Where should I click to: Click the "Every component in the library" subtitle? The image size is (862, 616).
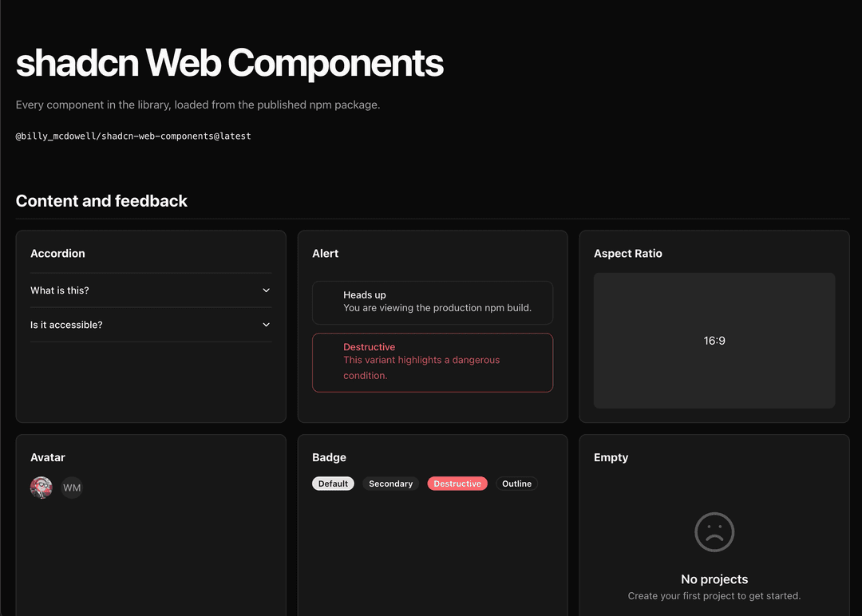tap(198, 105)
